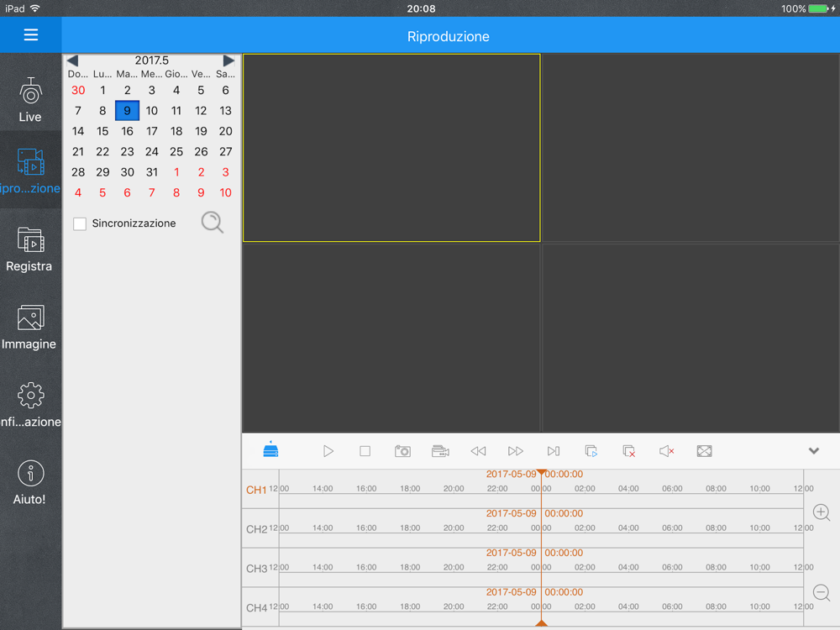Viewport: 840px width, 630px height.
Task: Select May 24 in the calendar
Action: coord(151,151)
